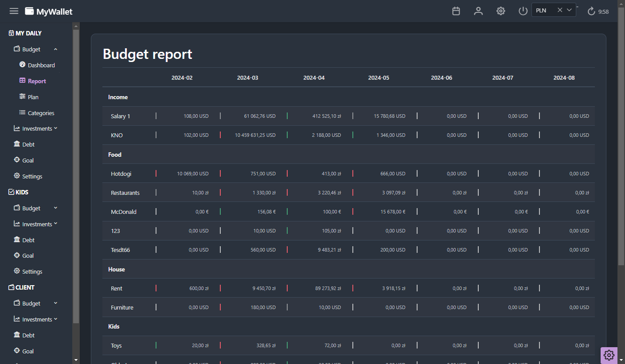Click the Dashboard gauge icon
Image resolution: width=625 pixels, height=364 pixels.
23,65
